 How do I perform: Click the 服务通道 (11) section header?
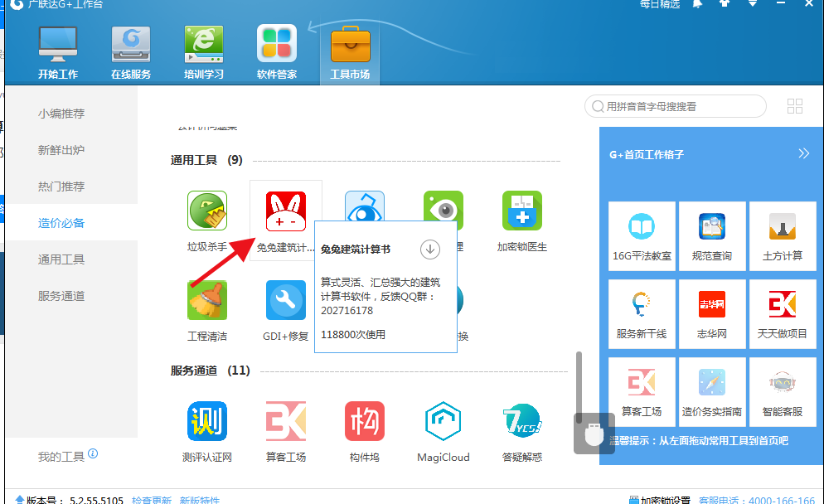pos(211,371)
